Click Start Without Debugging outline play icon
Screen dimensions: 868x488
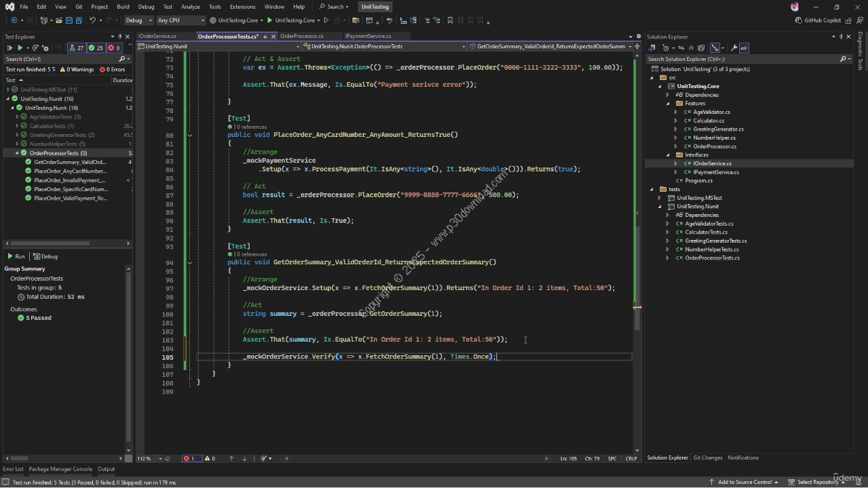[326, 20]
